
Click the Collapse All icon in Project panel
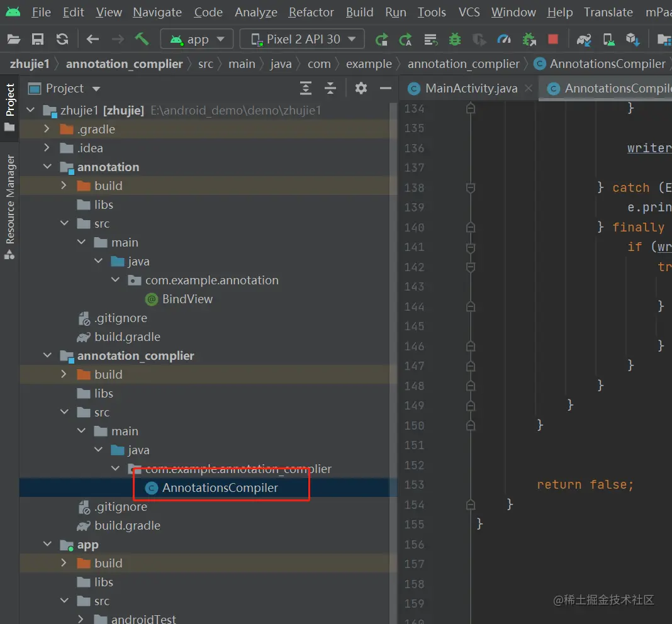(330, 88)
